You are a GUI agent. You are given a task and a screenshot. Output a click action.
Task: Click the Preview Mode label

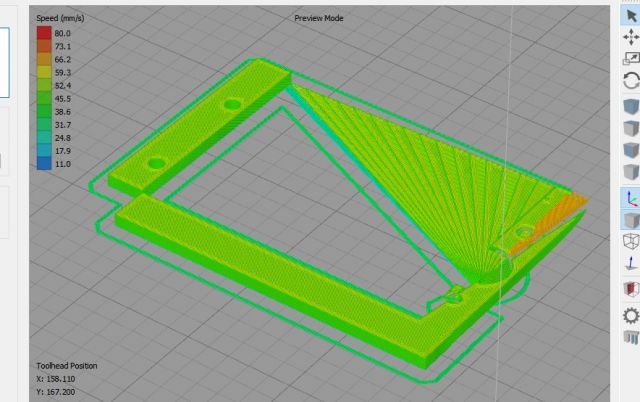pyautogui.click(x=319, y=18)
